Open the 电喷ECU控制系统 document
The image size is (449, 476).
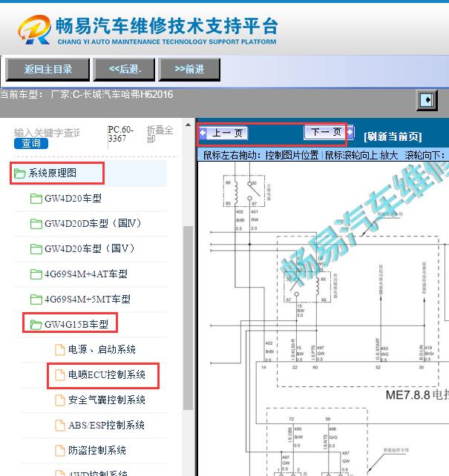(106, 375)
